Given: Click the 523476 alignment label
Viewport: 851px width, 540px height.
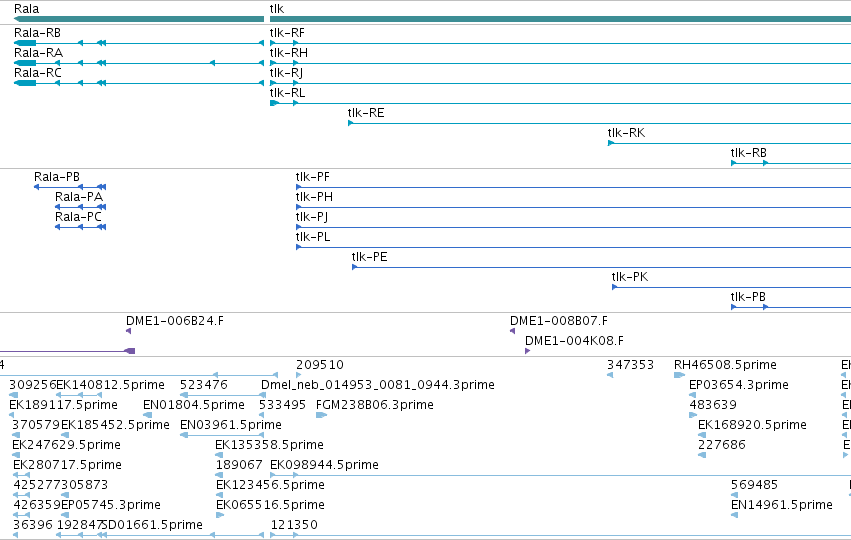Looking at the screenshot, I should coord(204,386).
